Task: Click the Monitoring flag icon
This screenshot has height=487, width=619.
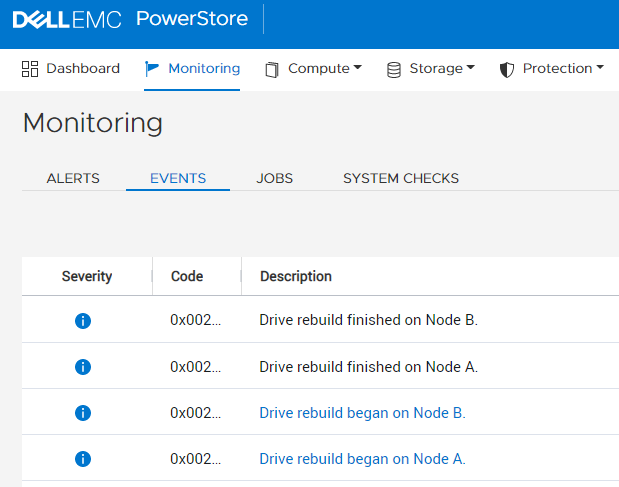Action: pos(152,69)
